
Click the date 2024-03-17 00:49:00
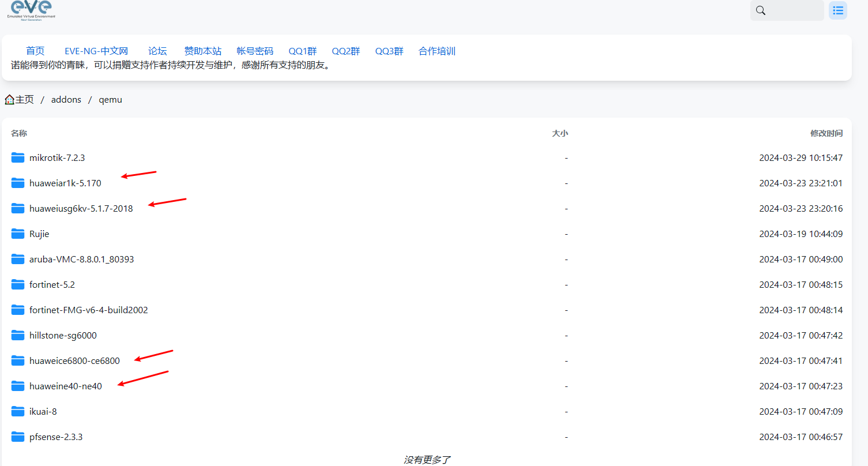(801, 259)
